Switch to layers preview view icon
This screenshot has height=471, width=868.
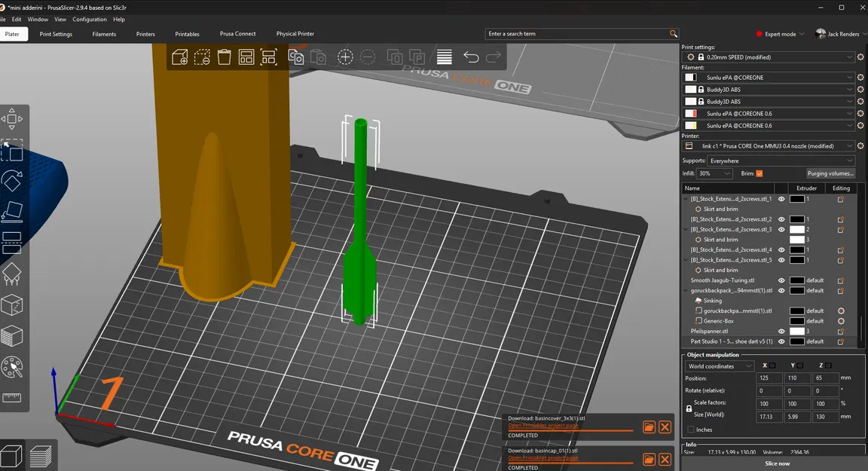[x=41, y=457]
